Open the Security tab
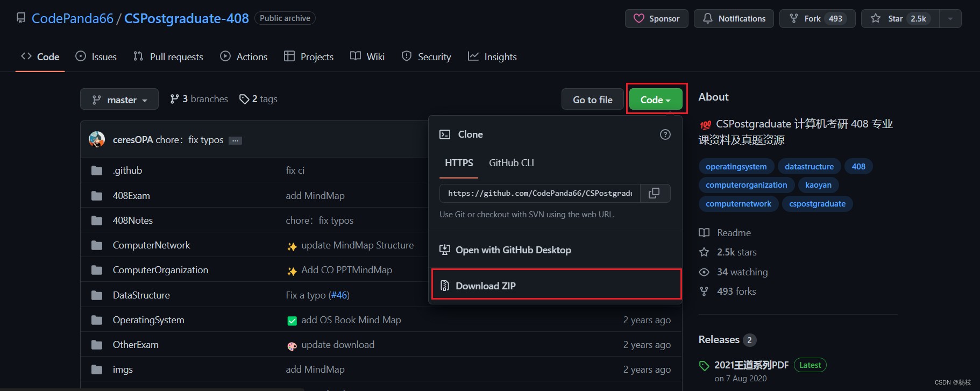 pyautogui.click(x=427, y=56)
